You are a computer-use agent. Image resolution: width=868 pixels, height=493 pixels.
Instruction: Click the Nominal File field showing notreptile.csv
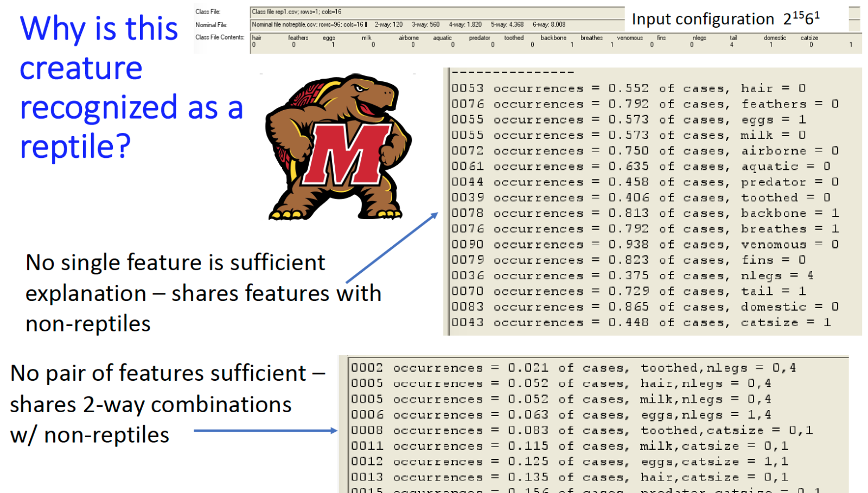pos(437,24)
